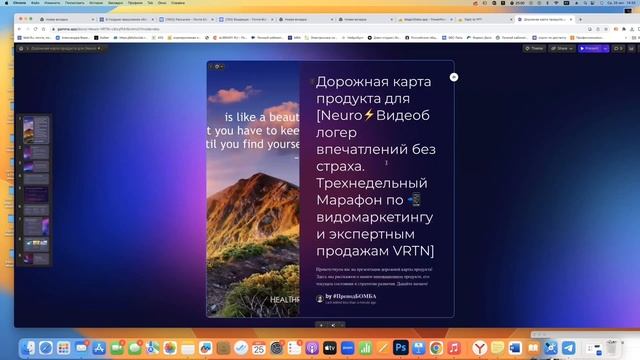Open Finder from the Dock
This screenshot has height=360, width=640.
click(28, 348)
